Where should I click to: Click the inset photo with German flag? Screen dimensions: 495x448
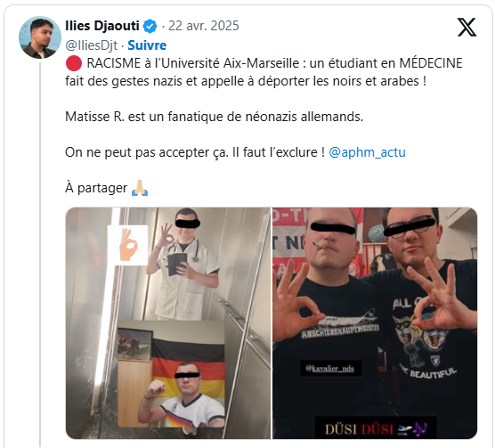172,374
